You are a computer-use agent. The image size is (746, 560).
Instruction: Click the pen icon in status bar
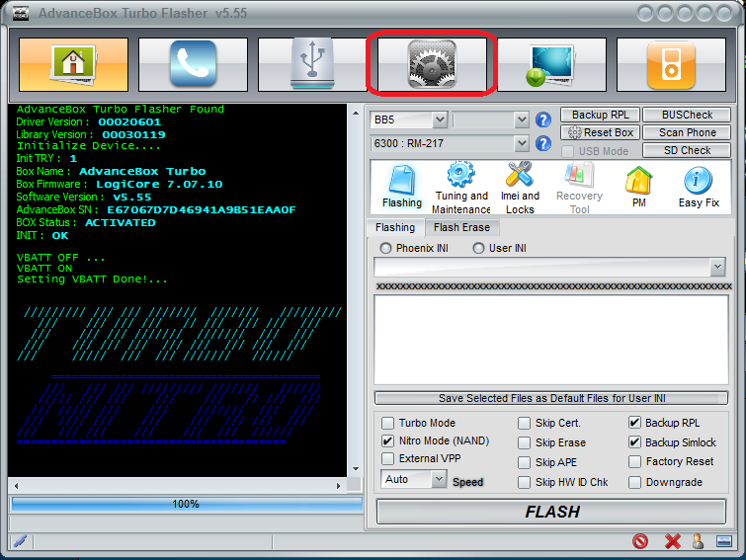(20, 541)
